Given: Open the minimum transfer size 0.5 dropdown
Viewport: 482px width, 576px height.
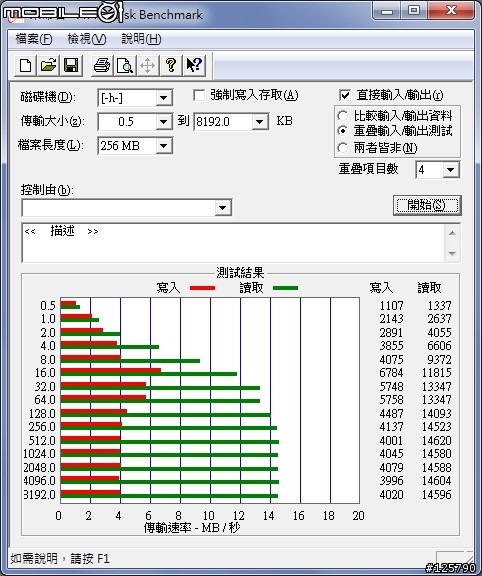Looking at the screenshot, I should point(163,122).
